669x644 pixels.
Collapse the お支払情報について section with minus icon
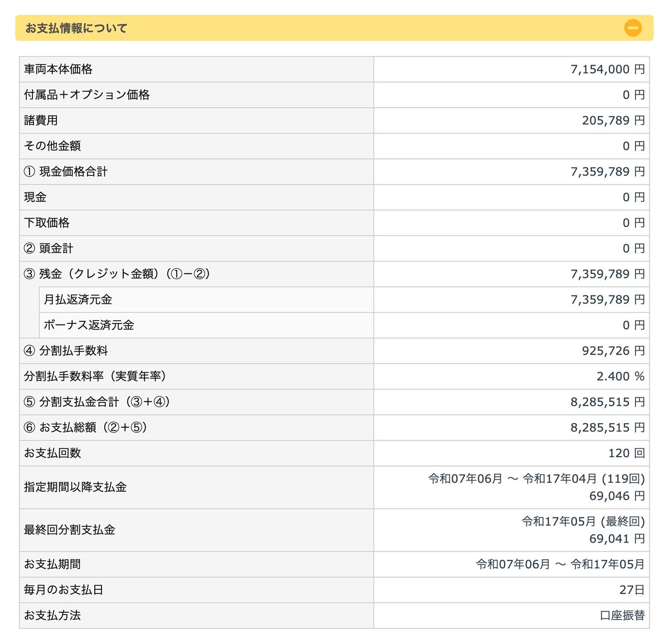[x=633, y=28]
